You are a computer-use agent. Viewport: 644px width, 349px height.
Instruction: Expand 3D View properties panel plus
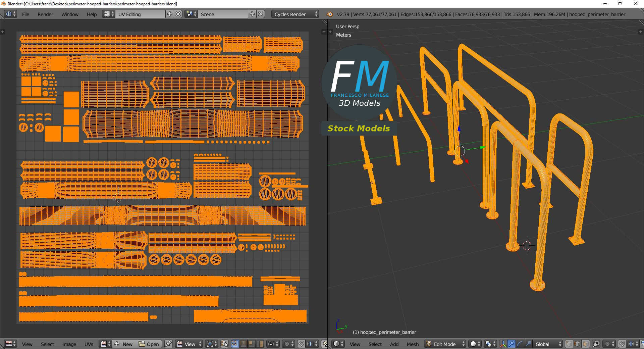point(640,32)
